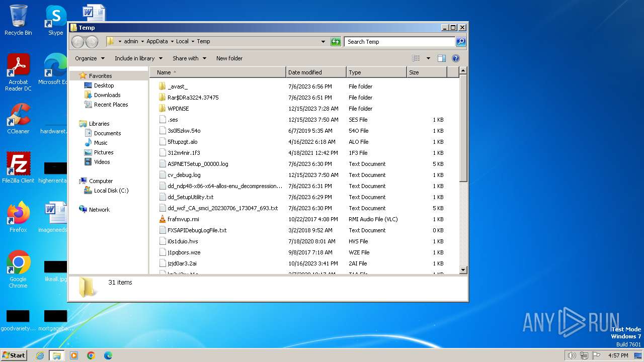This screenshot has height=362, width=644.
Task: Select the Rar$DRa3224.37475 folder
Action: [193, 98]
